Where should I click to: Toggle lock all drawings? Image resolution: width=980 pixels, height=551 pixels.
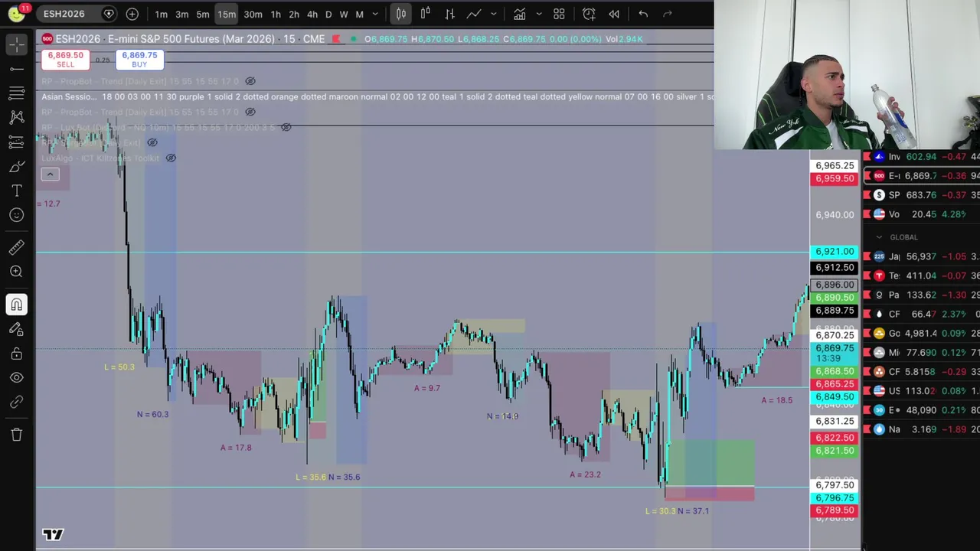[x=16, y=354]
